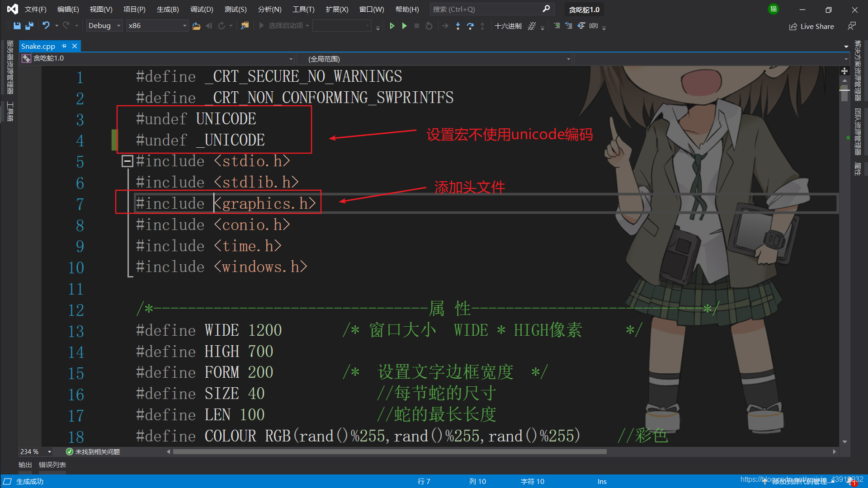
Task: Click the Step Out arrow icon
Action: click(482, 26)
